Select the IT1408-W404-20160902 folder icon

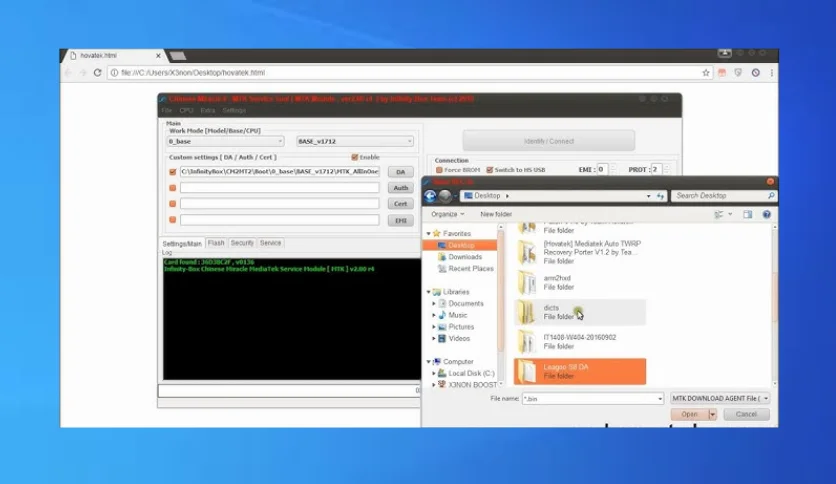527,342
